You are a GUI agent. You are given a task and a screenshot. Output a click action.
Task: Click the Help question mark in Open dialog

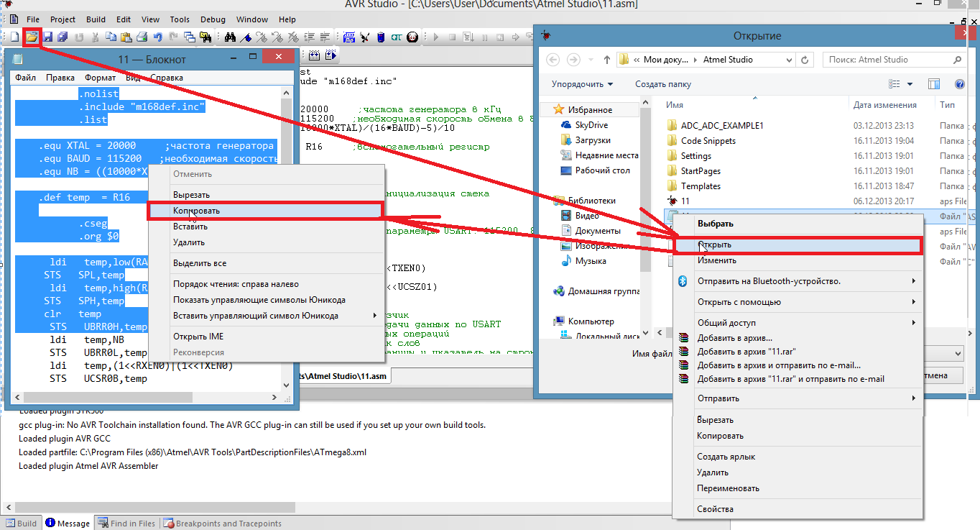tap(959, 84)
